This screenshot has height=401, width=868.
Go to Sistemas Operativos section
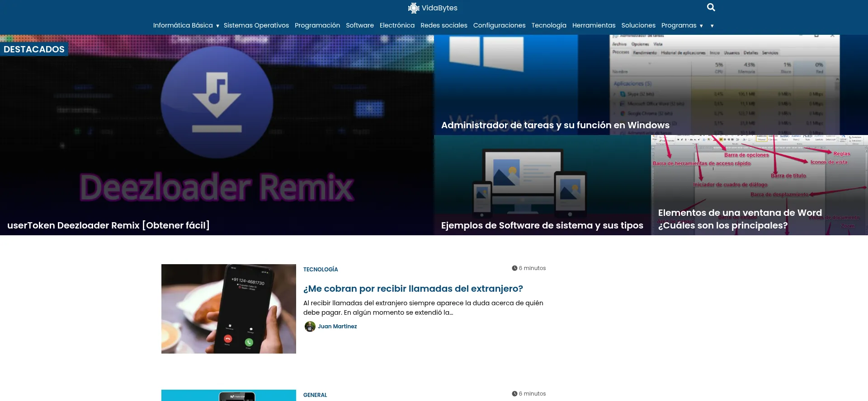point(256,25)
